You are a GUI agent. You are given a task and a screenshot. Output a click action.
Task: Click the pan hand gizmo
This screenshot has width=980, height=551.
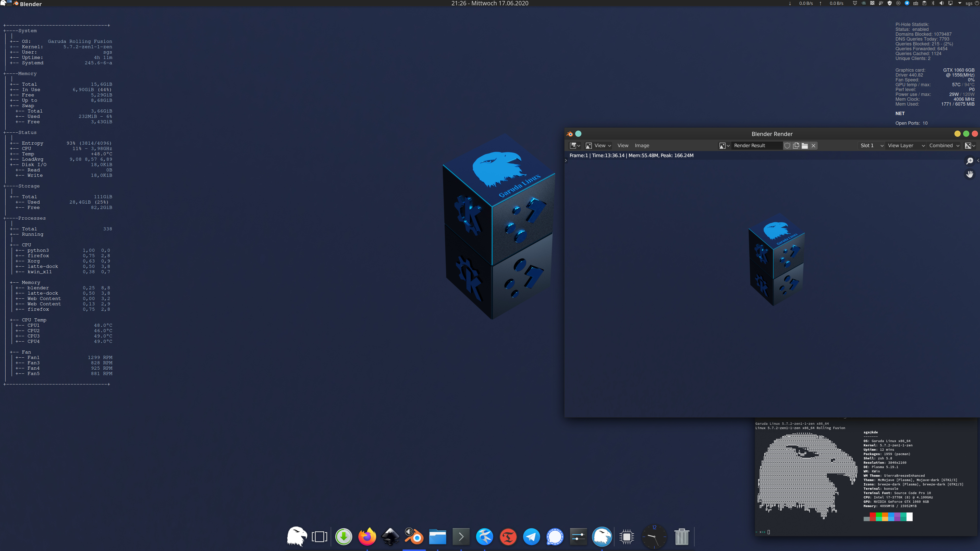pos(970,174)
